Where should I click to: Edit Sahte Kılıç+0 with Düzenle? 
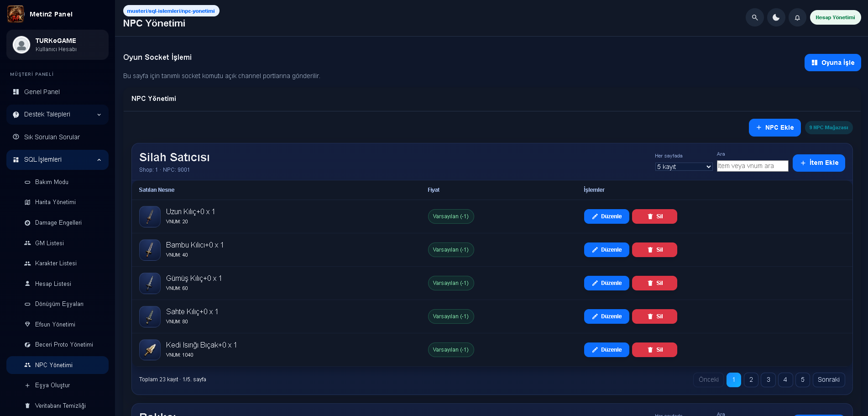pyautogui.click(x=607, y=316)
